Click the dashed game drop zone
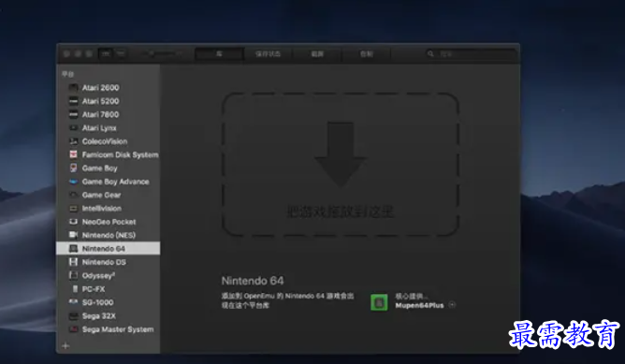 point(340,165)
